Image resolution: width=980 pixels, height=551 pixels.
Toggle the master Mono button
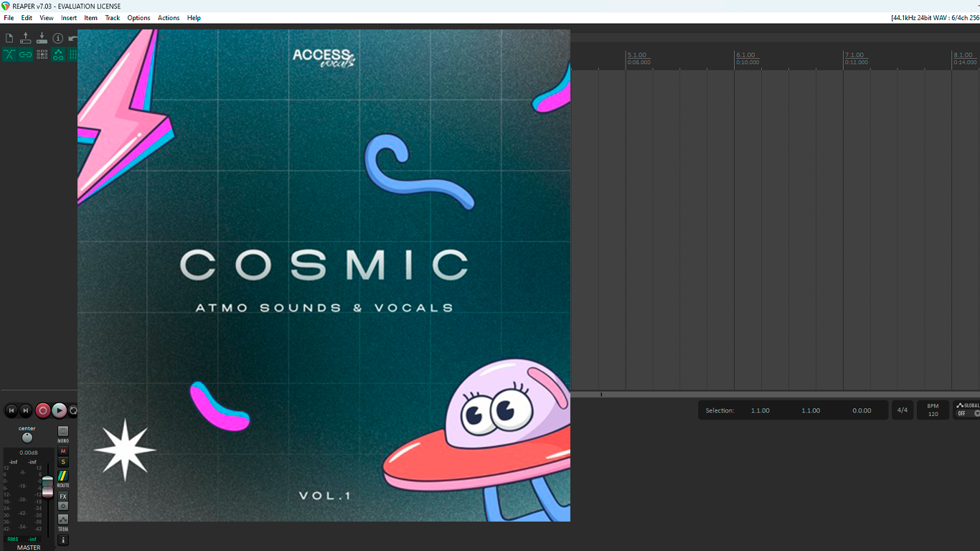[x=63, y=432]
